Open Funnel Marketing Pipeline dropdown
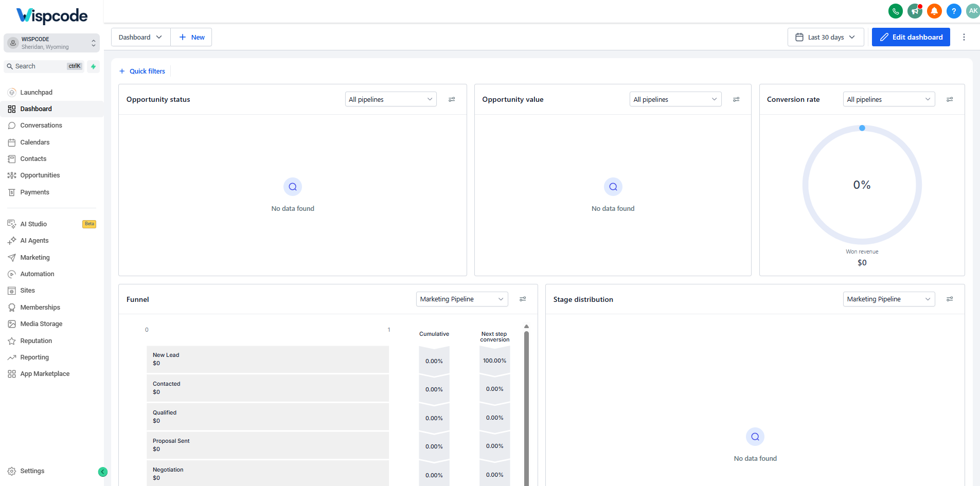This screenshot has height=486, width=980. click(x=462, y=299)
